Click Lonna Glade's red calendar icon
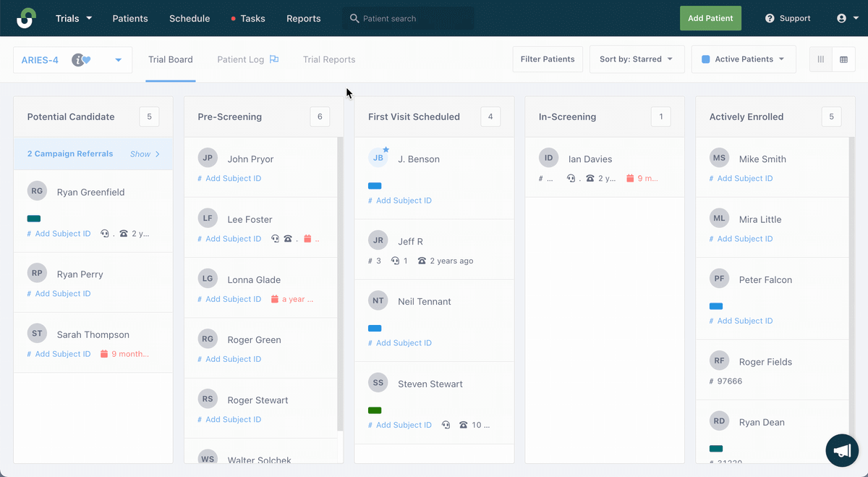Image resolution: width=868 pixels, height=477 pixels. (275, 299)
